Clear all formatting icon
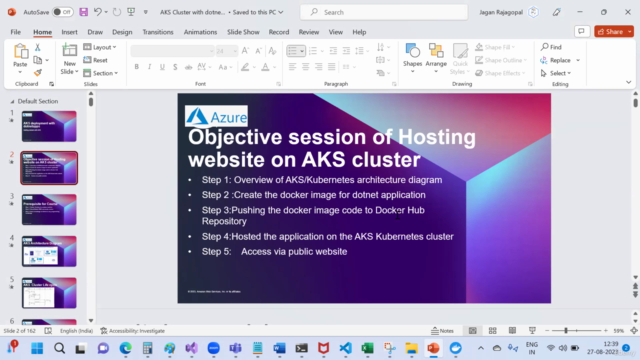This screenshot has height=360, width=640. (272, 51)
